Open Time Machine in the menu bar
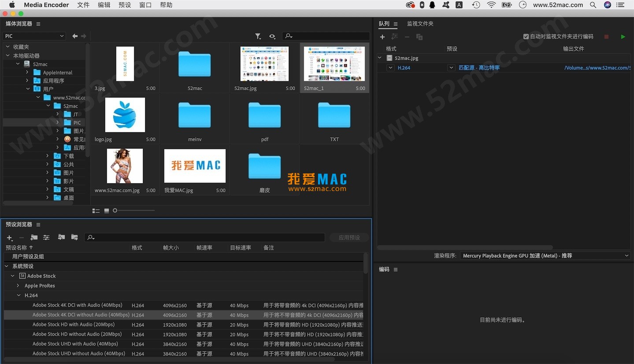 point(476,5)
